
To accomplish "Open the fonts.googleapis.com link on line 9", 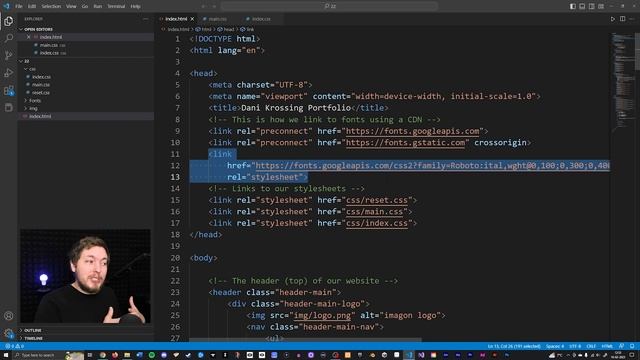I will click(412, 131).
